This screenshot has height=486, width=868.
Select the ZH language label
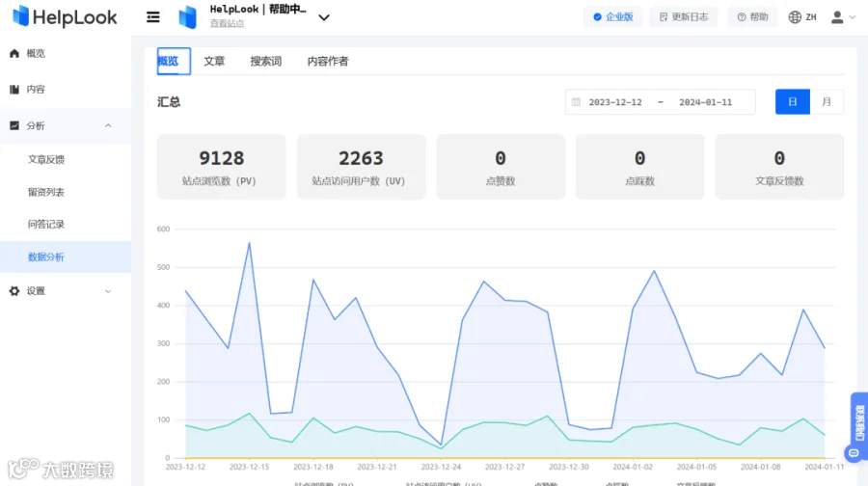point(811,17)
